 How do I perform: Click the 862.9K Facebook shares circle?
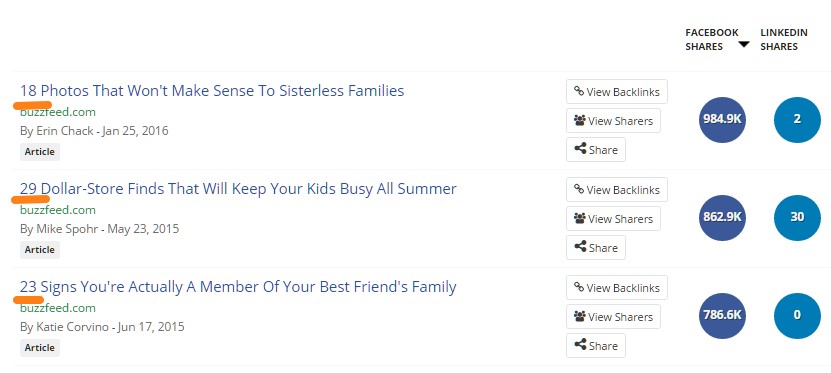722,218
